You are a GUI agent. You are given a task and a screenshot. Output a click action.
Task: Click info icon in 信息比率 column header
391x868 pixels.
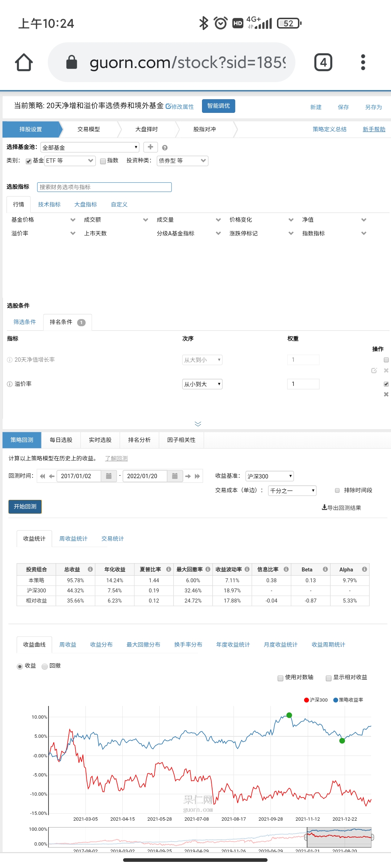286,569
